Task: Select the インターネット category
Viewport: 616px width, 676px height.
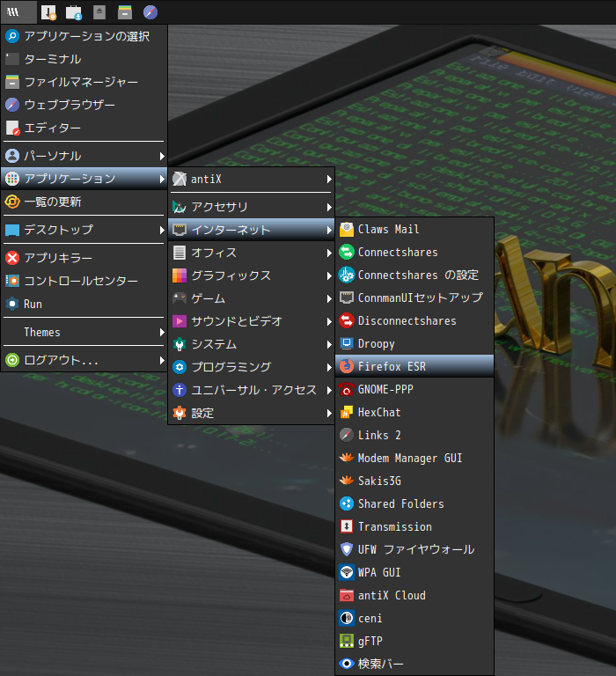Action: coord(252,230)
